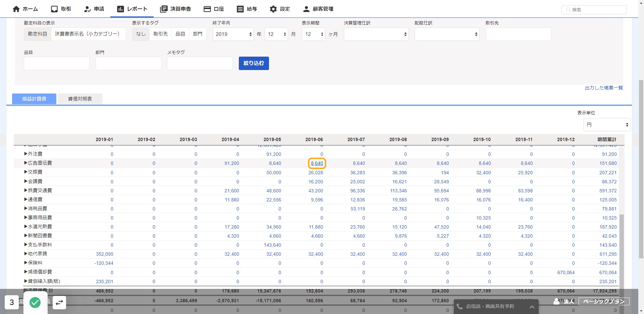
Task: Select the 取引先 tag option
Action: (x=161, y=34)
